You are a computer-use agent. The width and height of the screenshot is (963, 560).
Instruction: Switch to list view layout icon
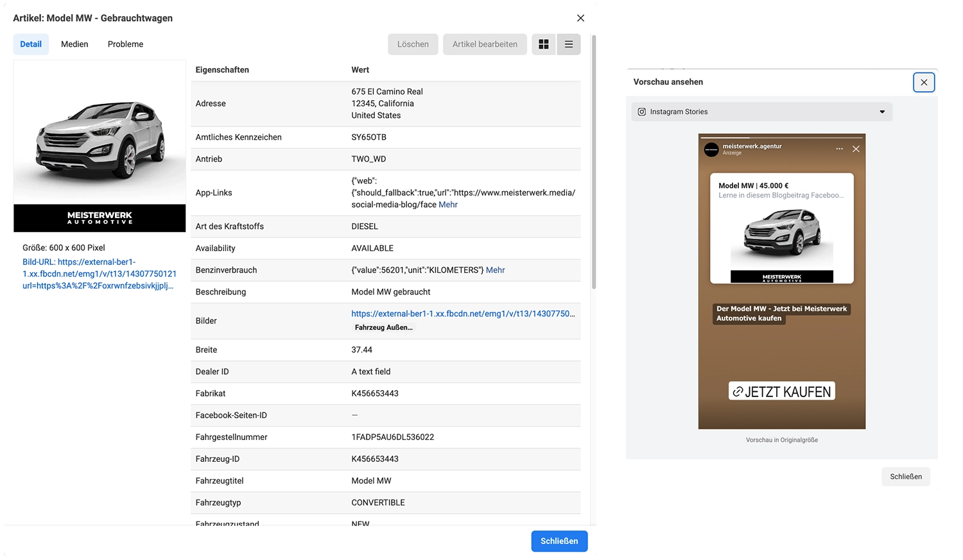pyautogui.click(x=569, y=44)
